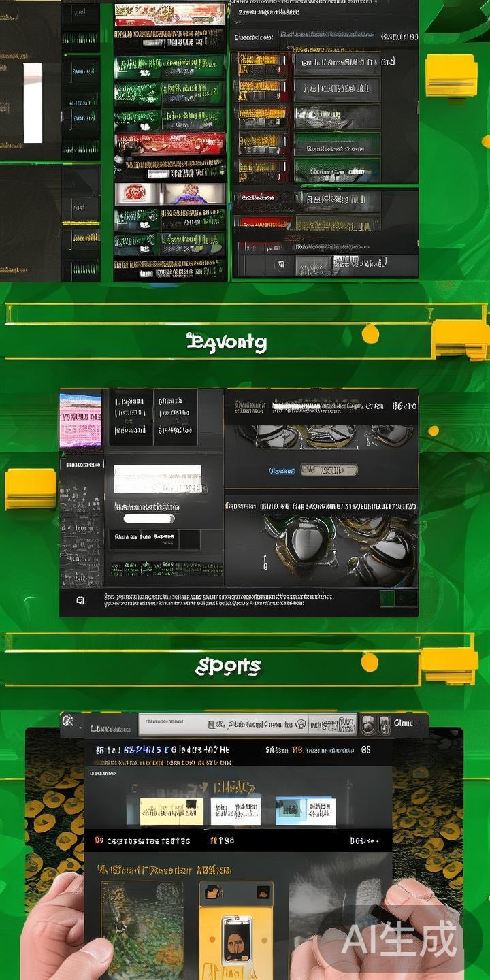Click the white vertical bar in top-left panel
Viewport: 490px width, 980px height.
(33, 103)
